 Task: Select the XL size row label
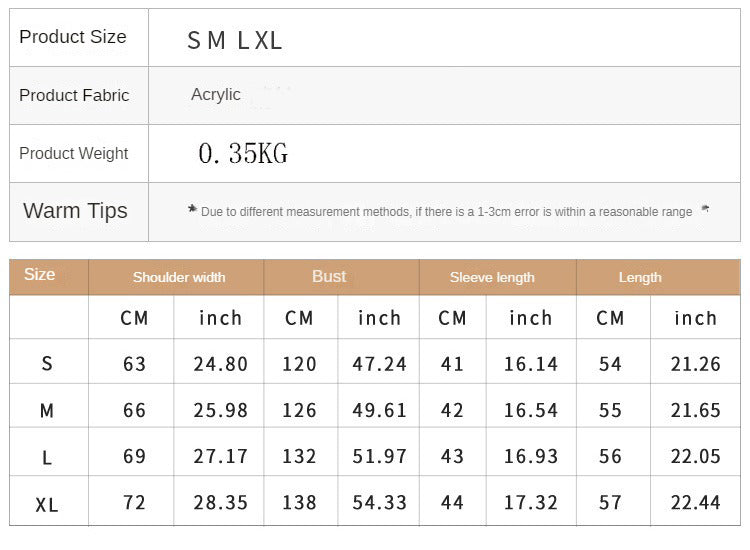[x=47, y=504]
